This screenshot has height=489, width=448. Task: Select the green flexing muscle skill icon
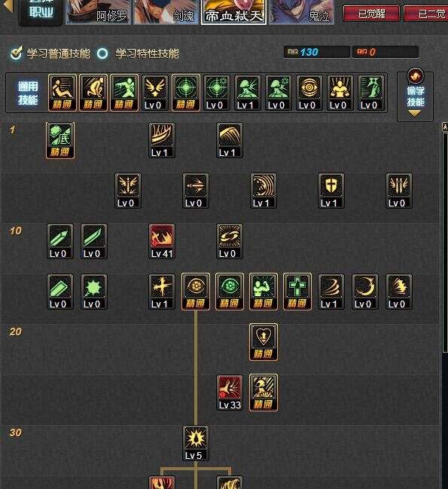pos(264,292)
